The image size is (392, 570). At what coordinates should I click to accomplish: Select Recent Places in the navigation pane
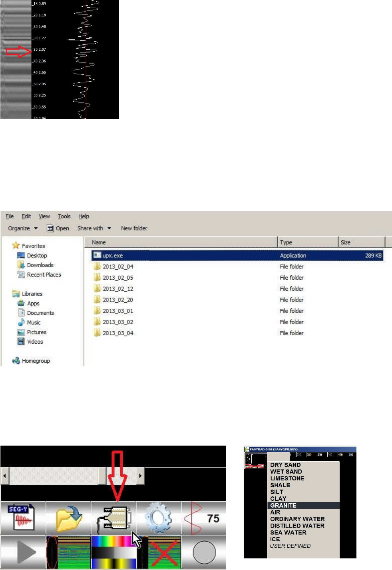click(x=39, y=274)
